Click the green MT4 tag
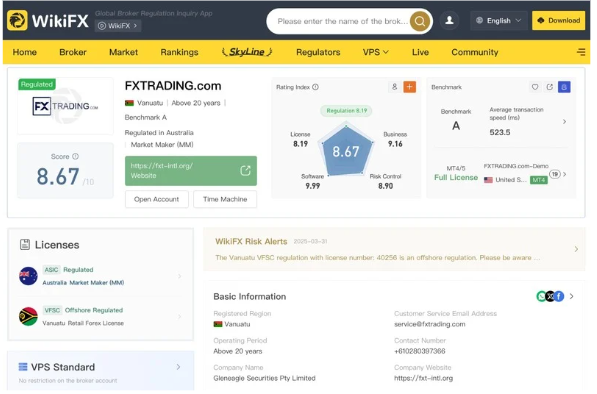 point(539,180)
